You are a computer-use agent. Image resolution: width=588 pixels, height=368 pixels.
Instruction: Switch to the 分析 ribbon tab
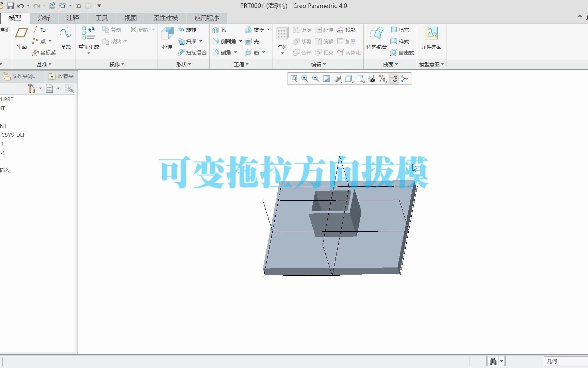[x=44, y=18]
